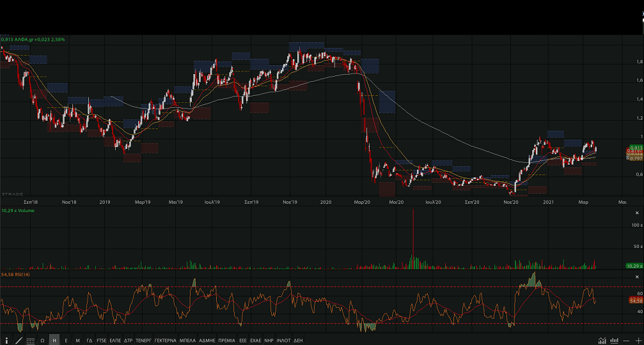Viewport: 644px width, 345px height.
Task: Switch to the ΓΕΚΤΕΡΝΑ symbol tab
Action: pos(165,341)
